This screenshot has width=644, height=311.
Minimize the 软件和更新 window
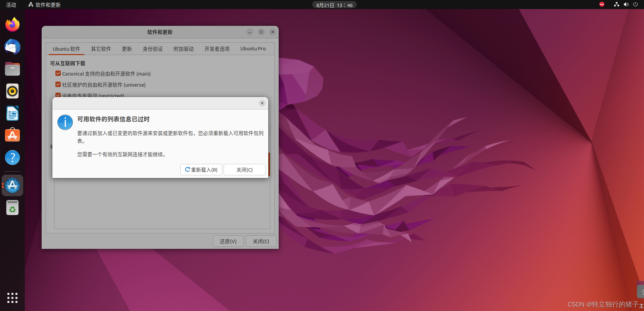tap(250, 32)
